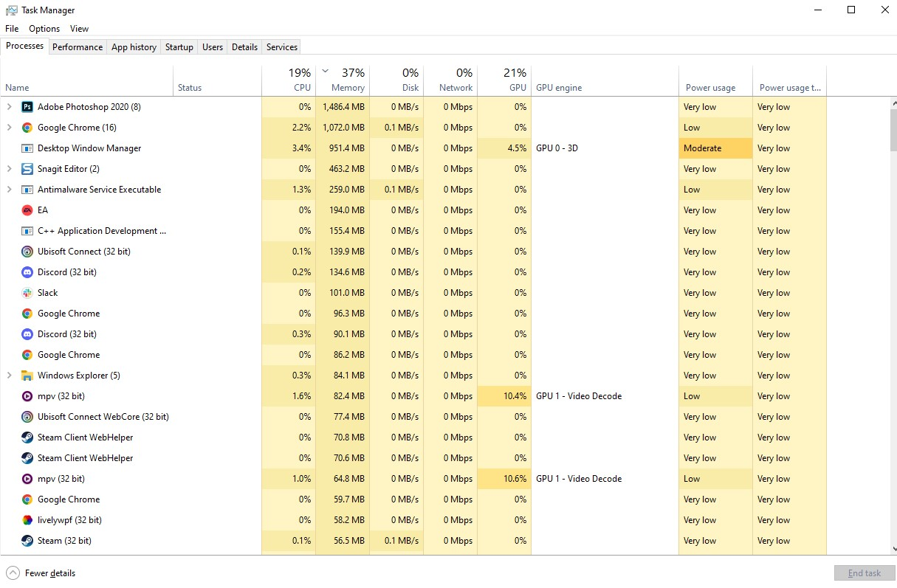The image size is (897, 588).
Task: Click the 10.6% GPU usage cell
Action: click(504, 479)
